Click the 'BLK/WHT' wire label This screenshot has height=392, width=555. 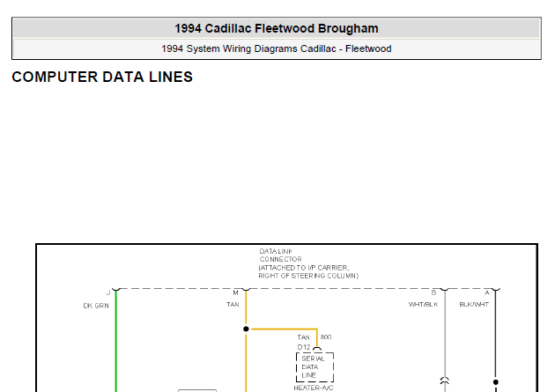pos(474,304)
